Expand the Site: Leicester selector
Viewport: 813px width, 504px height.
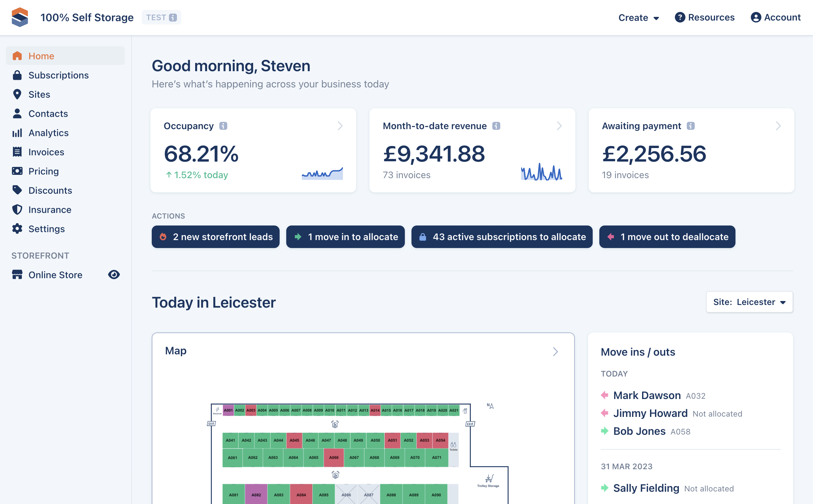click(749, 302)
